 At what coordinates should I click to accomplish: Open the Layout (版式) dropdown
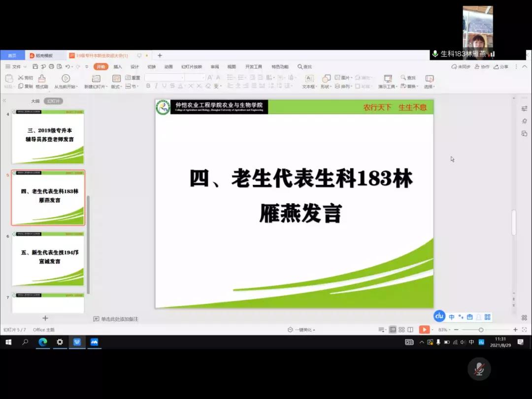coord(116,87)
